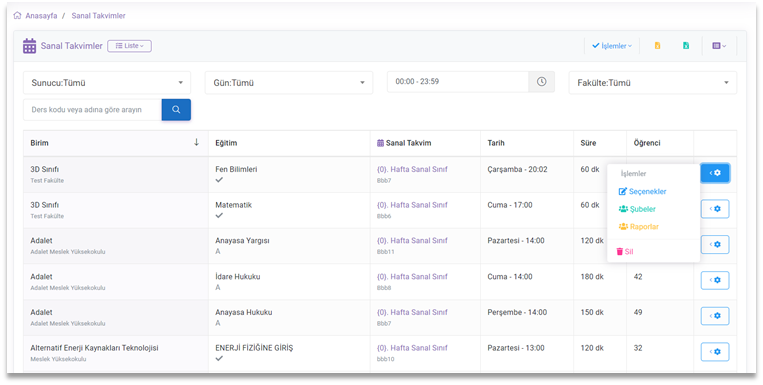Click the Anayasa Hukuku cell
Image resolution: width=763 pixels, height=385 pixels.
click(289, 317)
